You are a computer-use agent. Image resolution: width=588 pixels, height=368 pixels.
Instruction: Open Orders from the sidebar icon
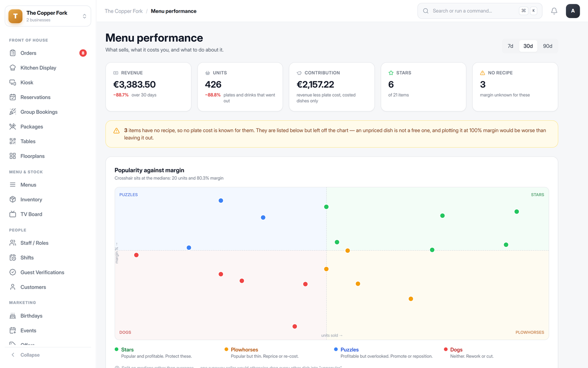(x=13, y=53)
